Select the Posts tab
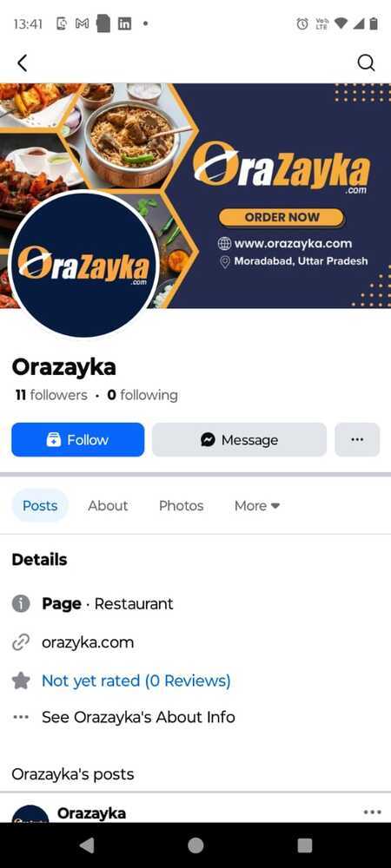Screen dimensions: 391x868 40,506
